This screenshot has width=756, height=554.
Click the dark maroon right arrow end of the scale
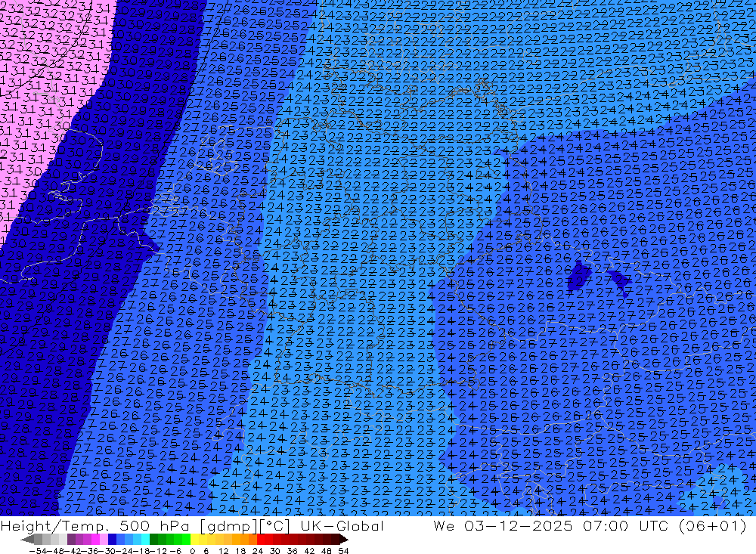tap(343, 539)
